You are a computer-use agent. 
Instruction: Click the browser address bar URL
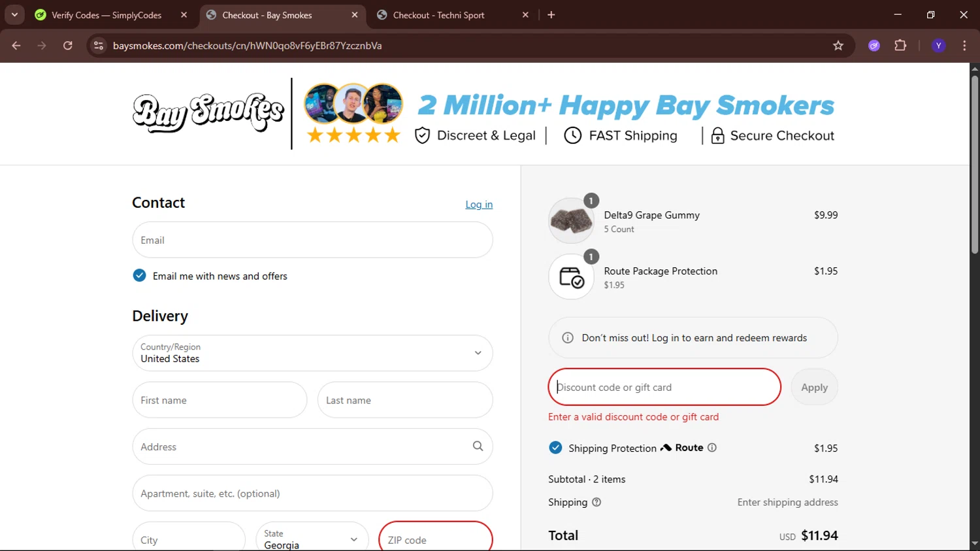click(248, 46)
